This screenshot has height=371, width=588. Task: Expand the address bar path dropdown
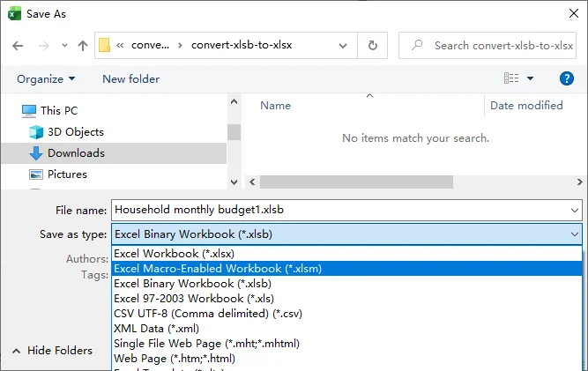pyautogui.click(x=343, y=46)
